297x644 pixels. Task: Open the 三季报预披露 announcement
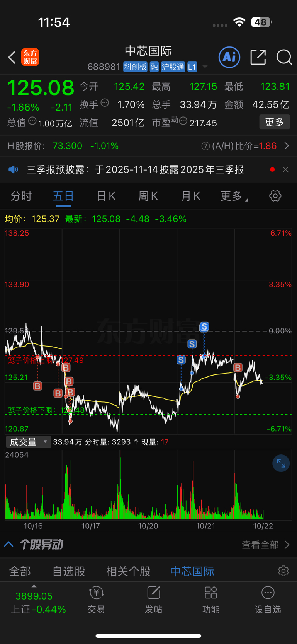(135, 169)
